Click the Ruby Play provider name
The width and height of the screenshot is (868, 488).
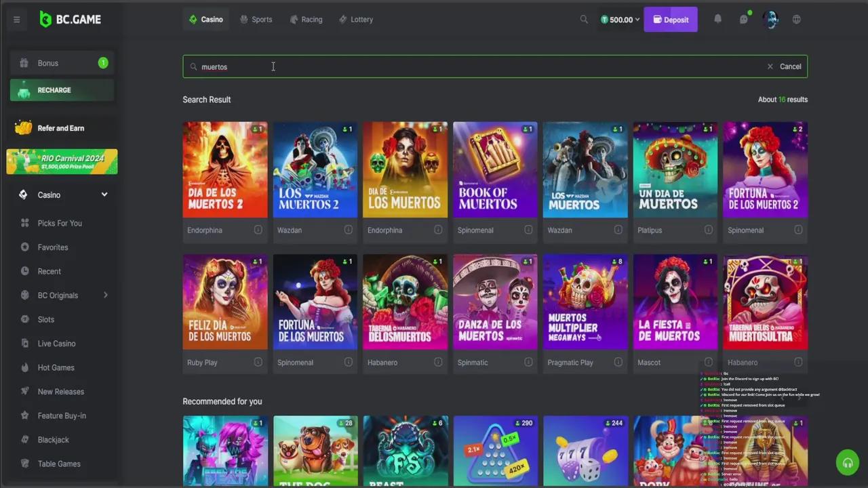click(x=202, y=363)
